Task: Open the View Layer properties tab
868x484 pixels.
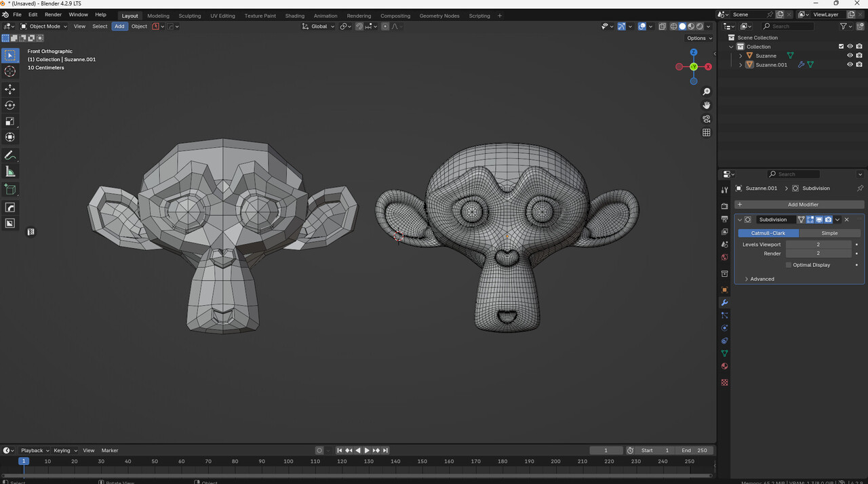Action: coord(724,232)
